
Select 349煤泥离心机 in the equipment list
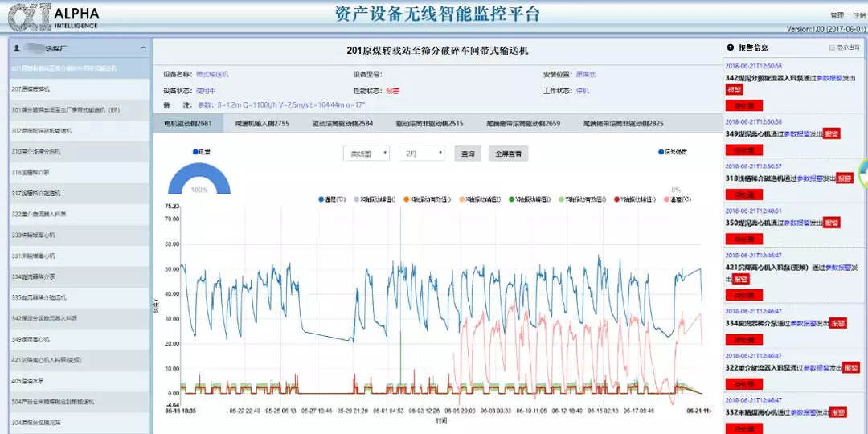point(32,339)
